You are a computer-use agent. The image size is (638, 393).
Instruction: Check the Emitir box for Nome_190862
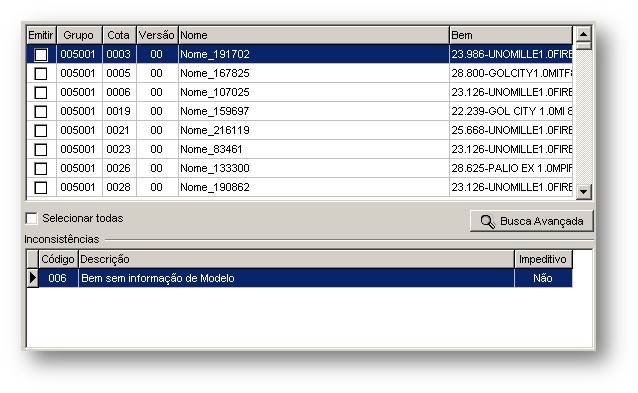[41, 188]
